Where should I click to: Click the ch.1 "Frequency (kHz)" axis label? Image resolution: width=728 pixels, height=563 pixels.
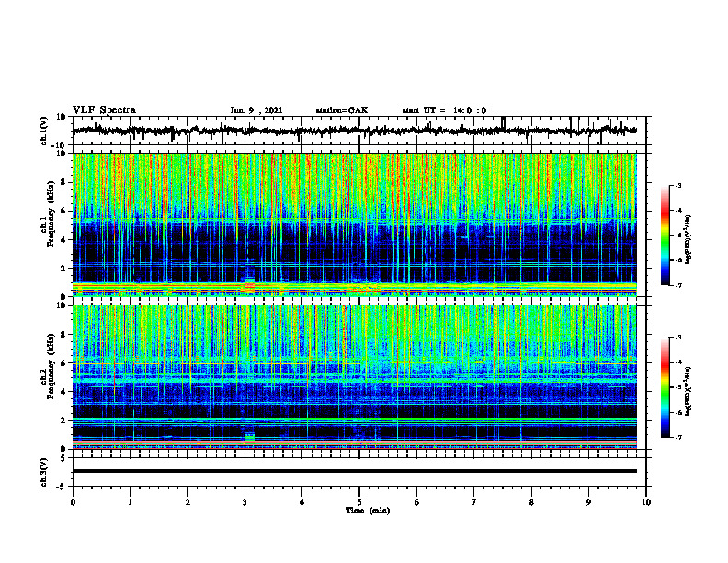[x=51, y=213]
